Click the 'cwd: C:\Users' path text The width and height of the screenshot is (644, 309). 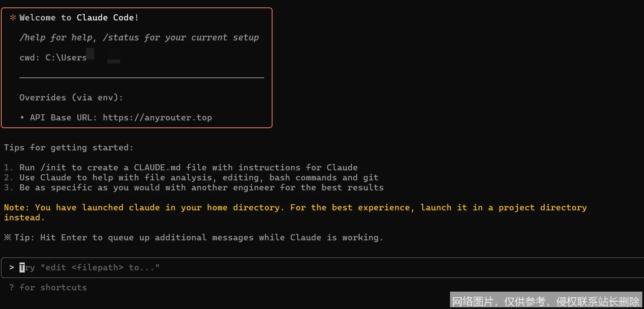click(53, 58)
